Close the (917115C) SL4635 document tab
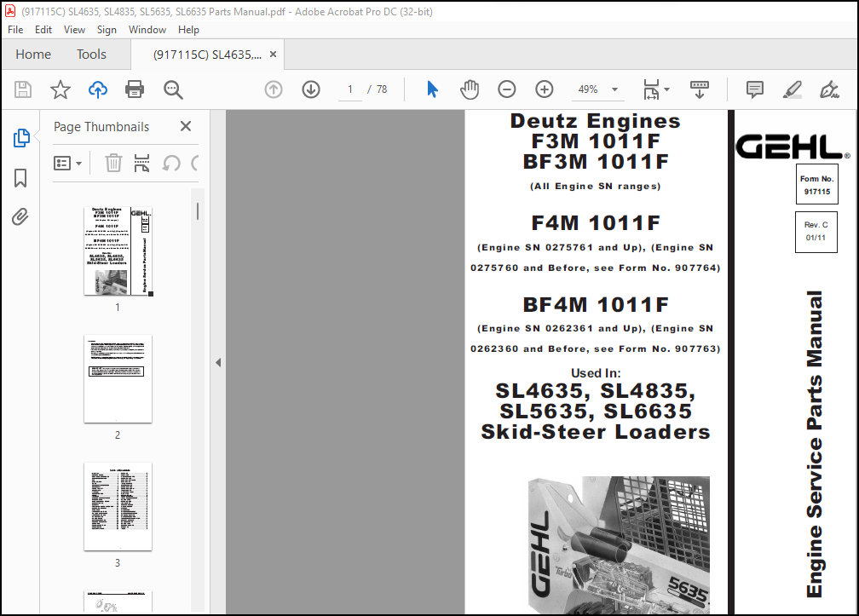 [273, 55]
